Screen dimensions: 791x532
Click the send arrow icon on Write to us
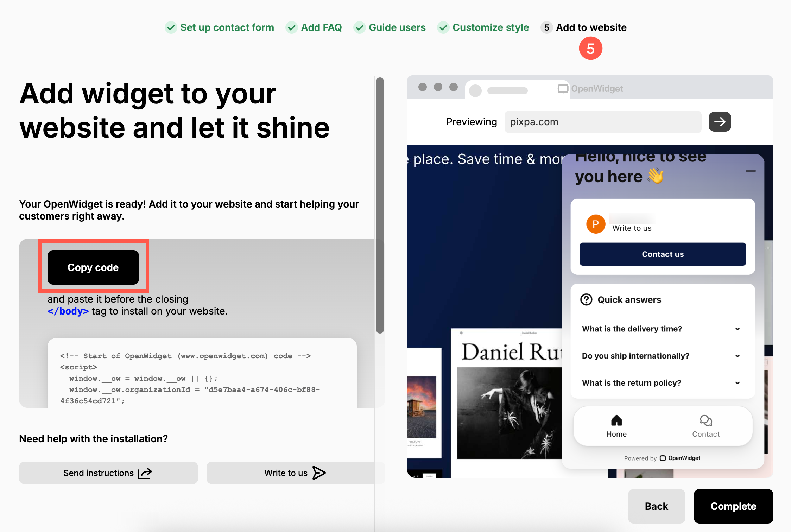(319, 473)
